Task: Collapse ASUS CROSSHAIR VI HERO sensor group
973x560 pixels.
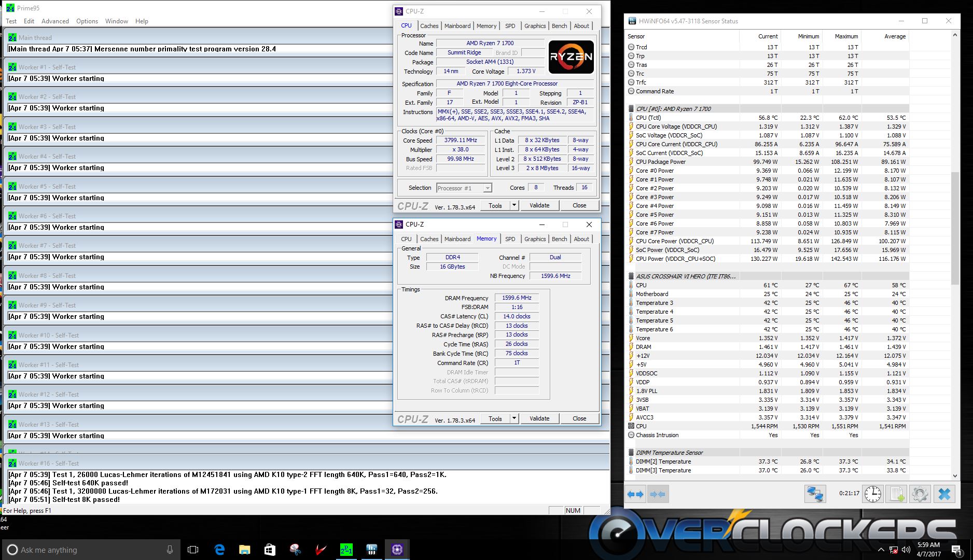Action: pyautogui.click(x=631, y=276)
